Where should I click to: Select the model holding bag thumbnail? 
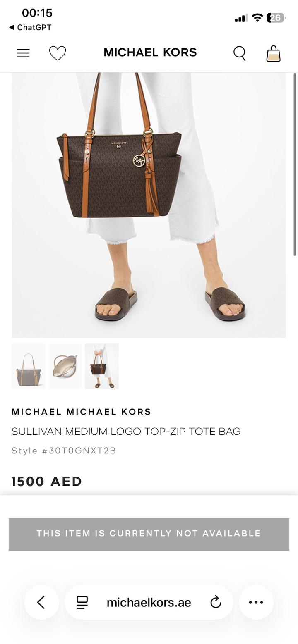click(102, 366)
